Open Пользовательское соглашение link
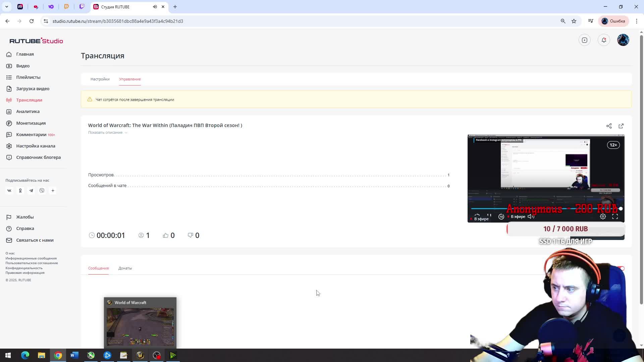Viewport: 644px width, 362px height. click(32, 263)
